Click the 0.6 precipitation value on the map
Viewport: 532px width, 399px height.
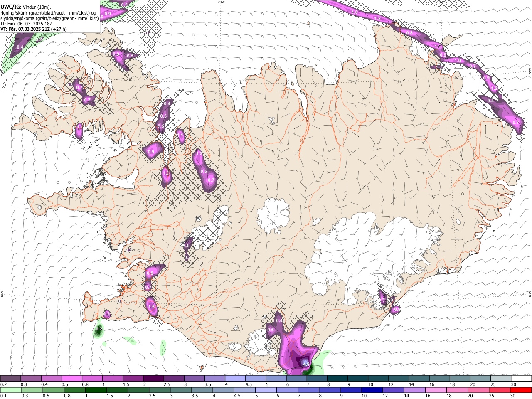[x=271, y=330]
